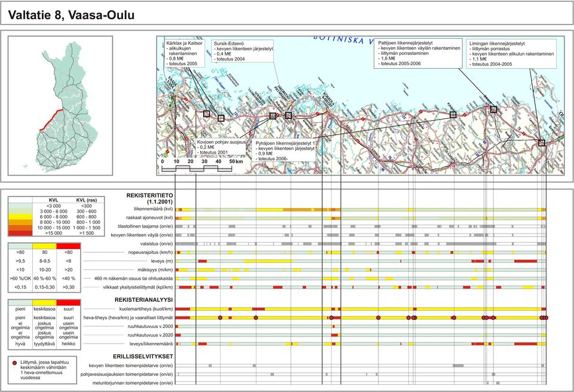
Task: Click the "leveys (m)" row label
Action: pos(162,261)
